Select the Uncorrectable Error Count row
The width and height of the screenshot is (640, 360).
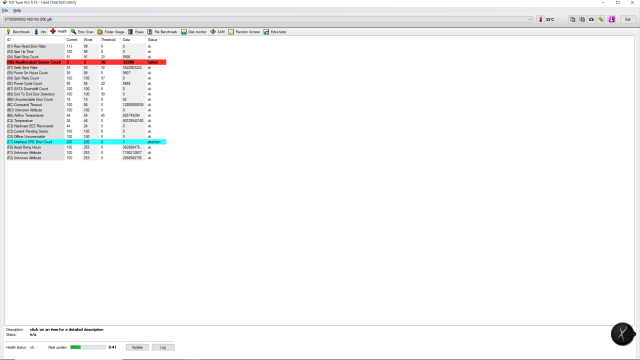86,100
